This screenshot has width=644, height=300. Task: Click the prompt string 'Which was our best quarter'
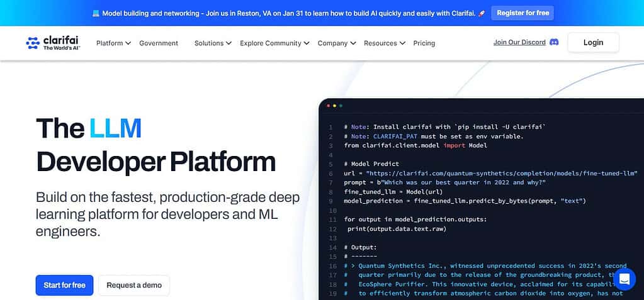463,182
